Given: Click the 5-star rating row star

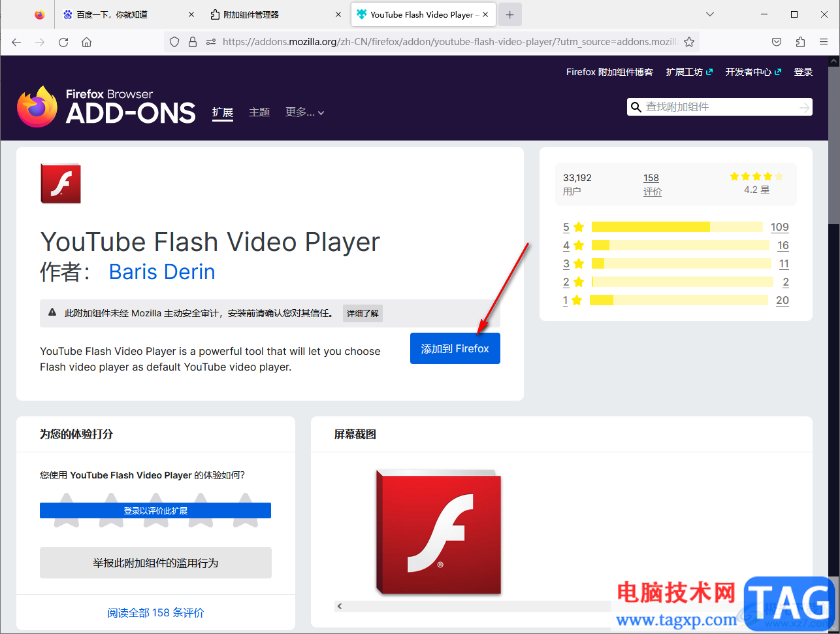Looking at the screenshot, I should point(578,227).
